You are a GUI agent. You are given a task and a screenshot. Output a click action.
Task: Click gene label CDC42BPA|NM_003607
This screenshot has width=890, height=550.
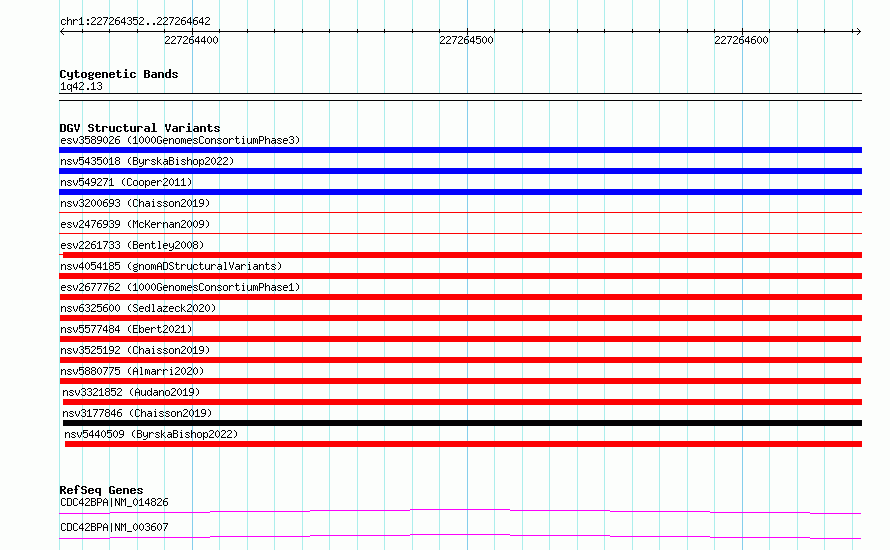pyautogui.click(x=114, y=527)
